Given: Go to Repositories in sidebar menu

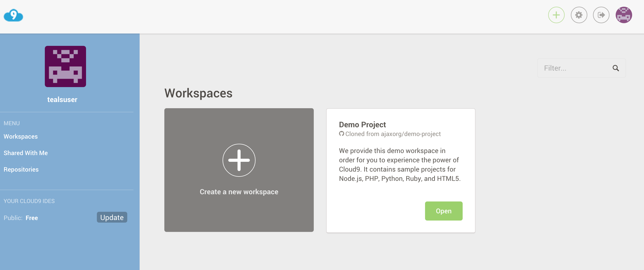Looking at the screenshot, I should (21, 170).
